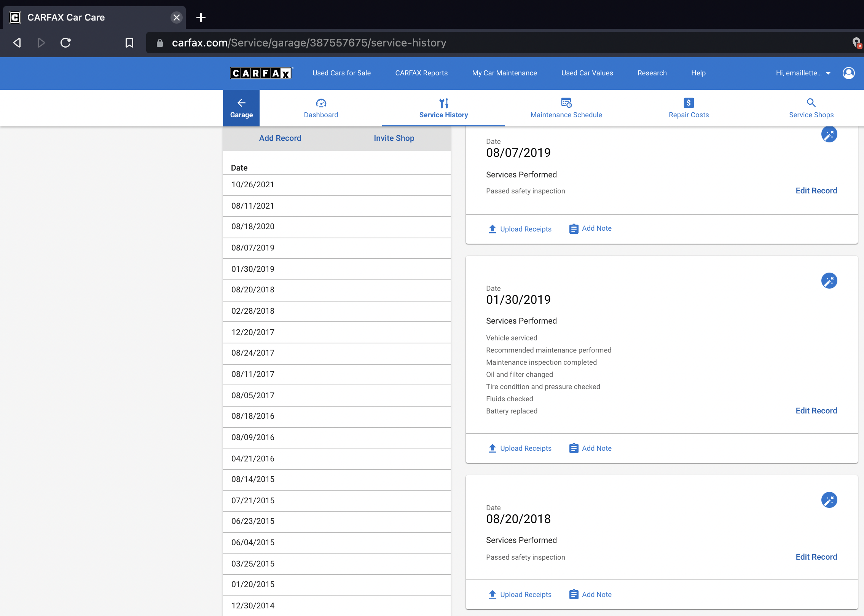Viewport: 864px width, 616px height.
Task: Expand the Hi, emaillette account dropdown
Action: point(803,73)
